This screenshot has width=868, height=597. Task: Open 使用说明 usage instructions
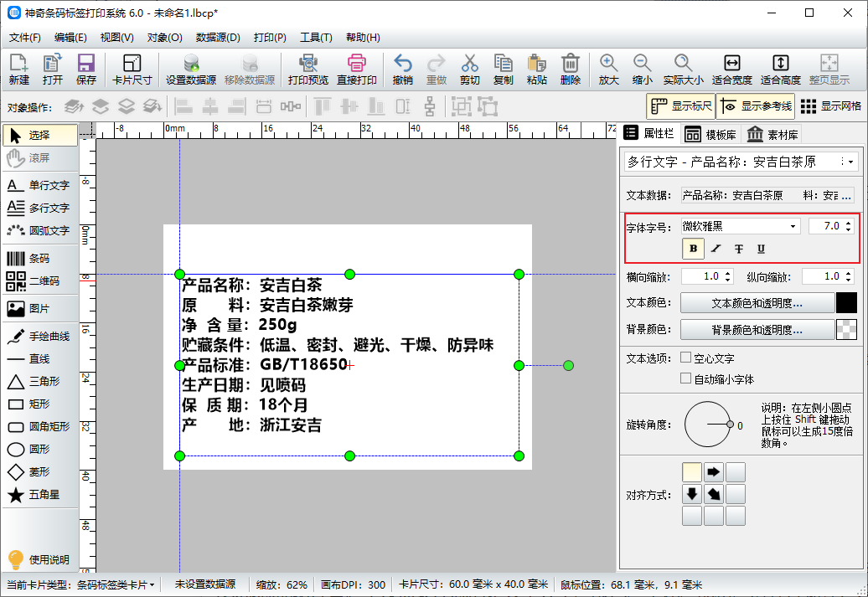point(39,559)
